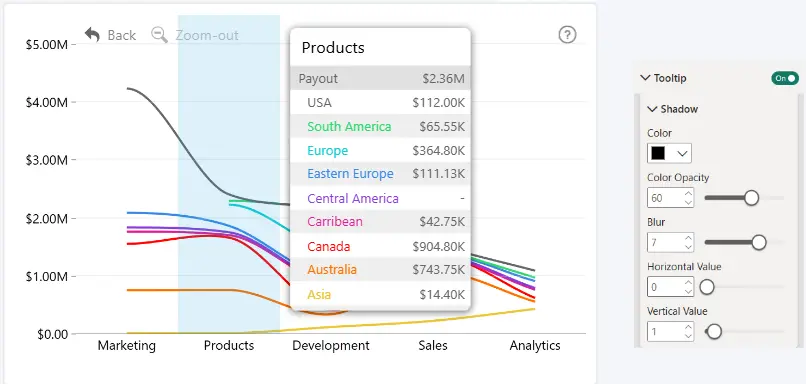Image resolution: width=806 pixels, height=384 pixels.
Task: Increase Horizontal Value with up stepper
Action: pyautogui.click(x=688, y=282)
